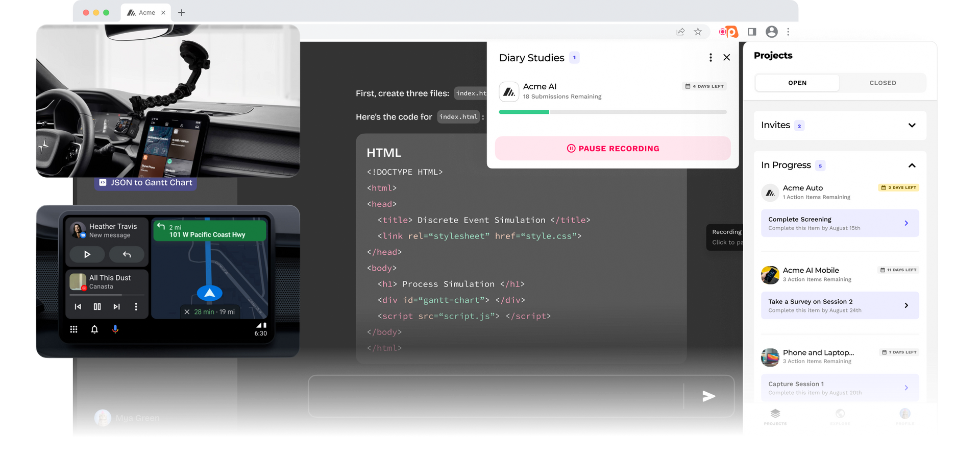Activate the voice assistant microphone
Viewport: 980px width, 455px height.
(115, 329)
